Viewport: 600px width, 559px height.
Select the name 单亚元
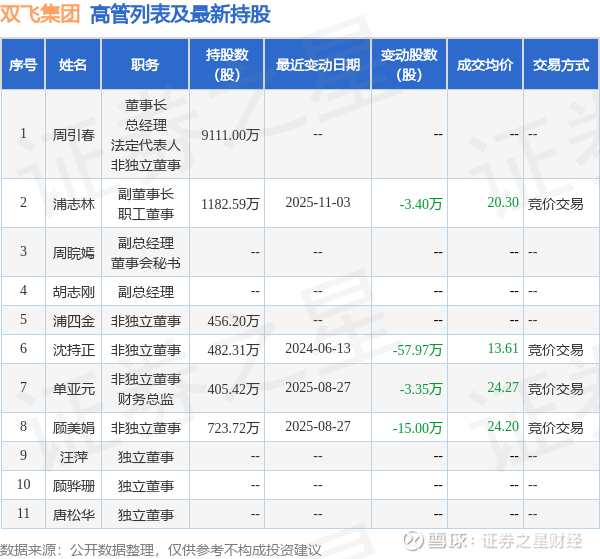tap(73, 389)
